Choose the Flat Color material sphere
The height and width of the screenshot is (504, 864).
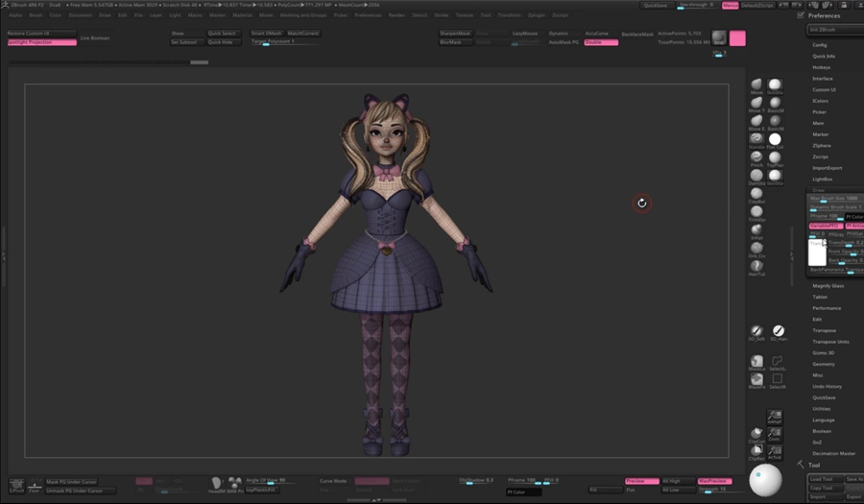775,139
